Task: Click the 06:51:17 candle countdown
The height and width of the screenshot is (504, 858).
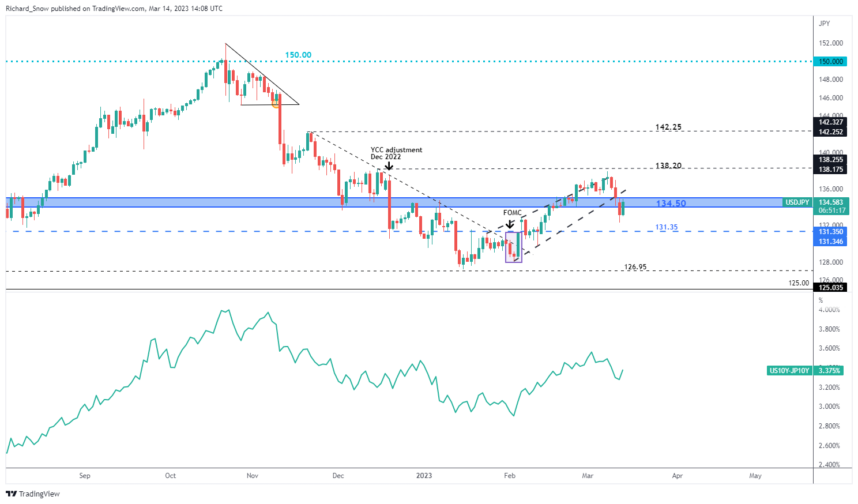Action: click(830, 210)
